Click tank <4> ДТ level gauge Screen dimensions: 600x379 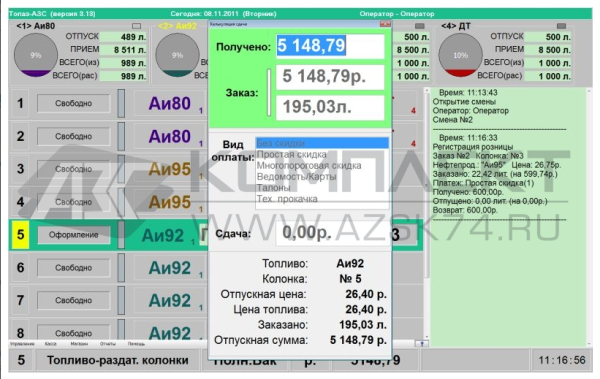[460, 55]
